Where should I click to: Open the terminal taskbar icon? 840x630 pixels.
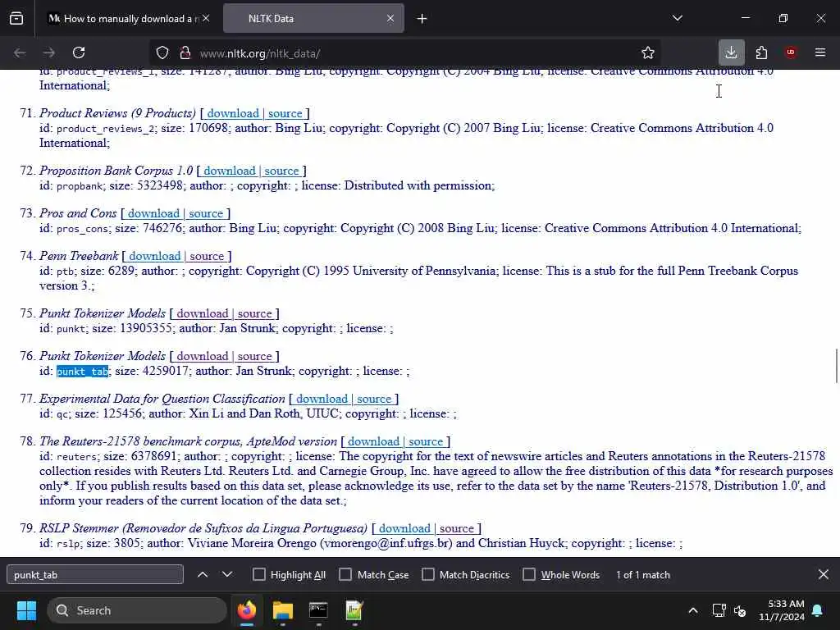point(318,610)
